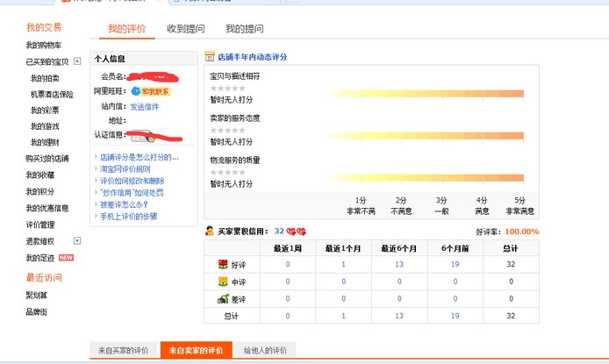Viewport: 609px width, 364px height.
Task: Click the 物流服务的质量 star rating
Action: click(227, 172)
